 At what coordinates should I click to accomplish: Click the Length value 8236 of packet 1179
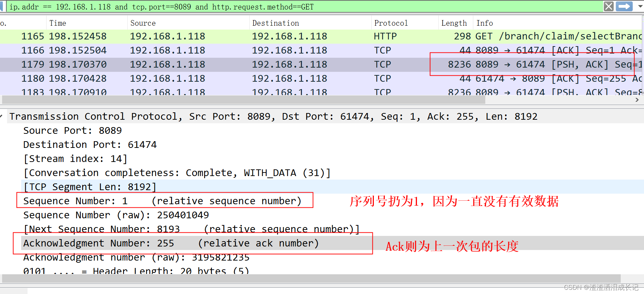(x=460, y=64)
